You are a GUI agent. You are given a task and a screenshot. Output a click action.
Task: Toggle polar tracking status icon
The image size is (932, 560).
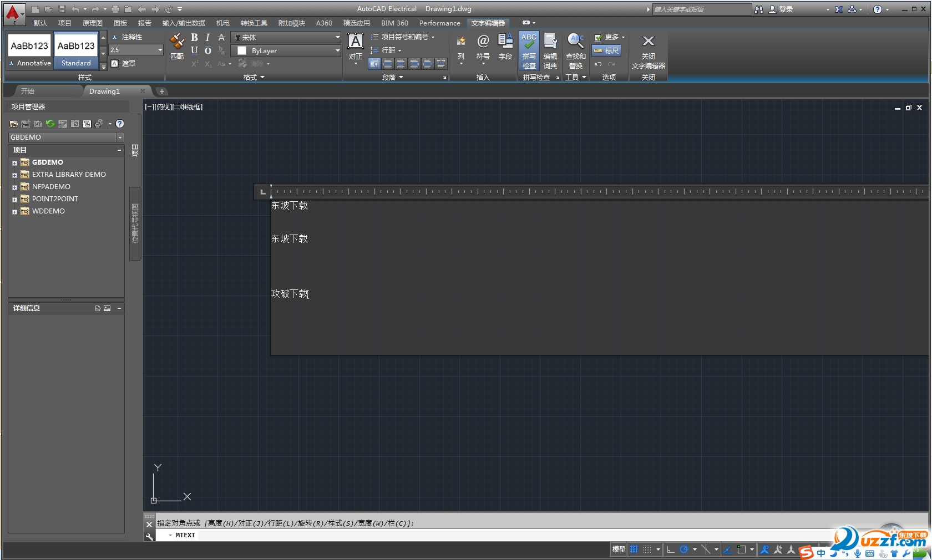[x=684, y=549]
